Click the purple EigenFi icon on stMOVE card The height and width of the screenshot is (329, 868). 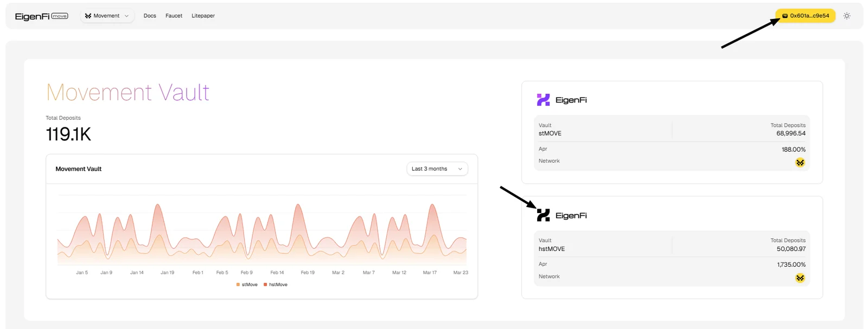[543, 100]
